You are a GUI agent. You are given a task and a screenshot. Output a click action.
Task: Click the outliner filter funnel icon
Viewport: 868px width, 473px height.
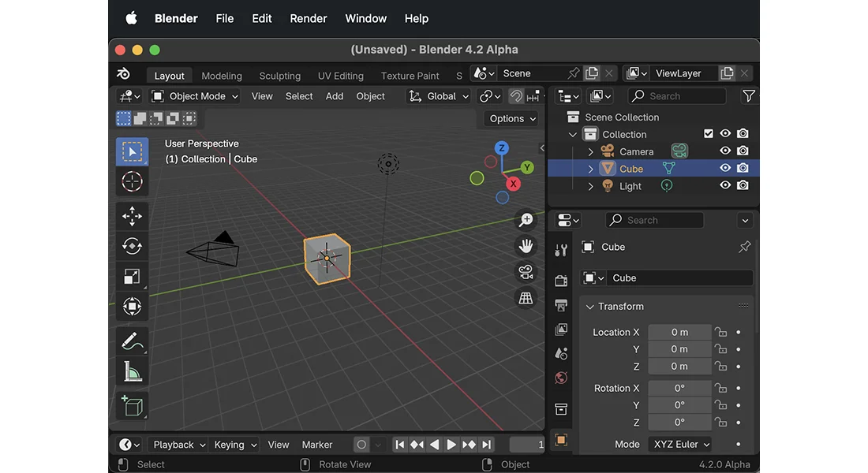click(x=748, y=95)
